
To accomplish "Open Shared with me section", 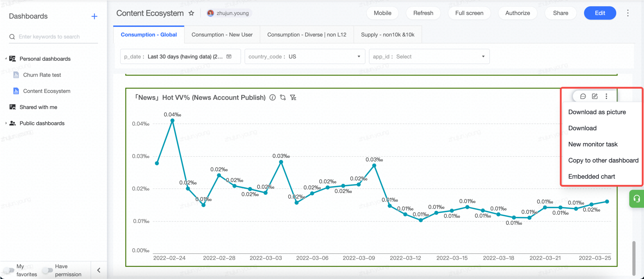I will (x=38, y=107).
